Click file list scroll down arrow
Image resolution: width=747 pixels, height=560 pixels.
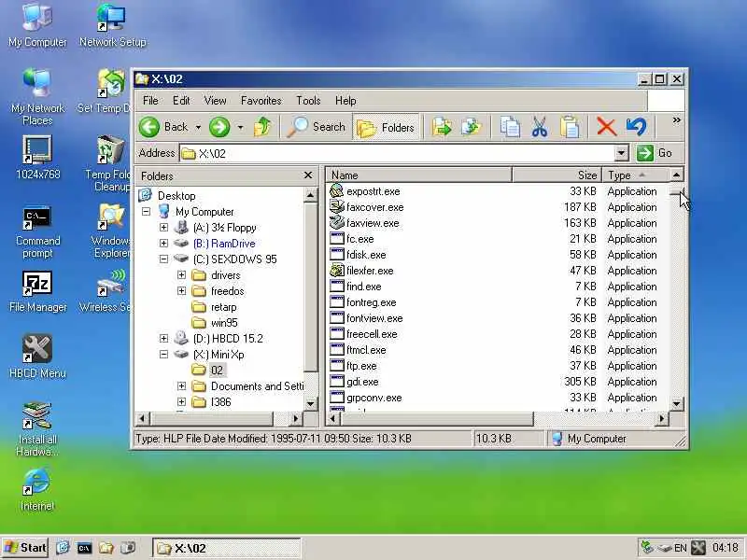click(x=676, y=404)
